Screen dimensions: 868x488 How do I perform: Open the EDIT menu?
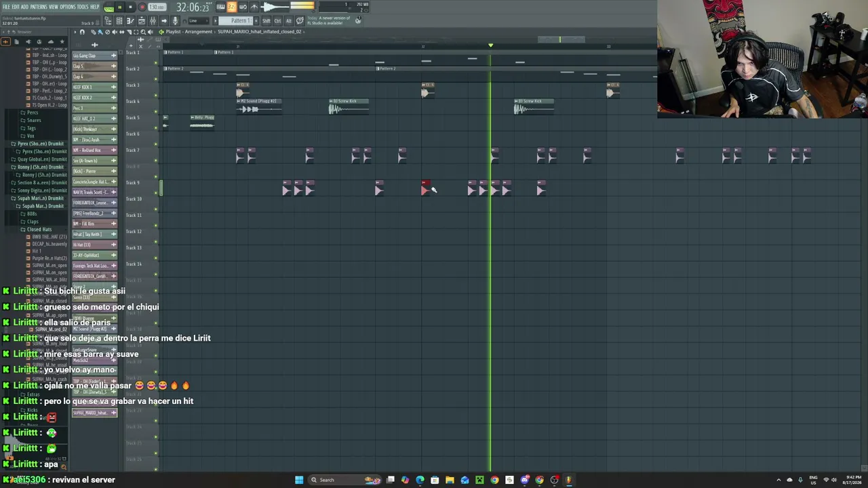[x=15, y=7]
